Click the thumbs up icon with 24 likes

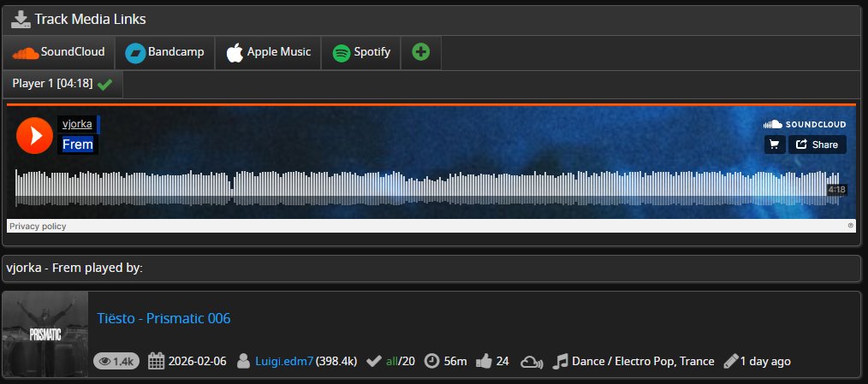click(484, 361)
